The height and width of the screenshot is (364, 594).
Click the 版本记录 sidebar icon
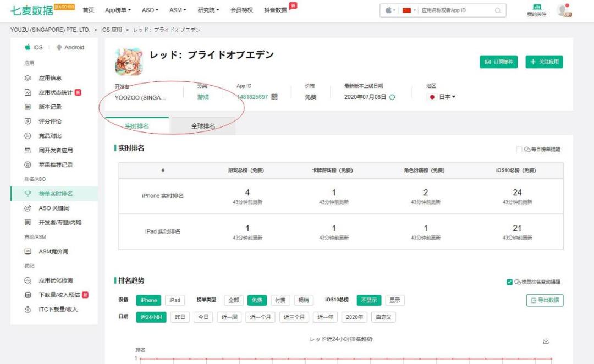point(28,107)
